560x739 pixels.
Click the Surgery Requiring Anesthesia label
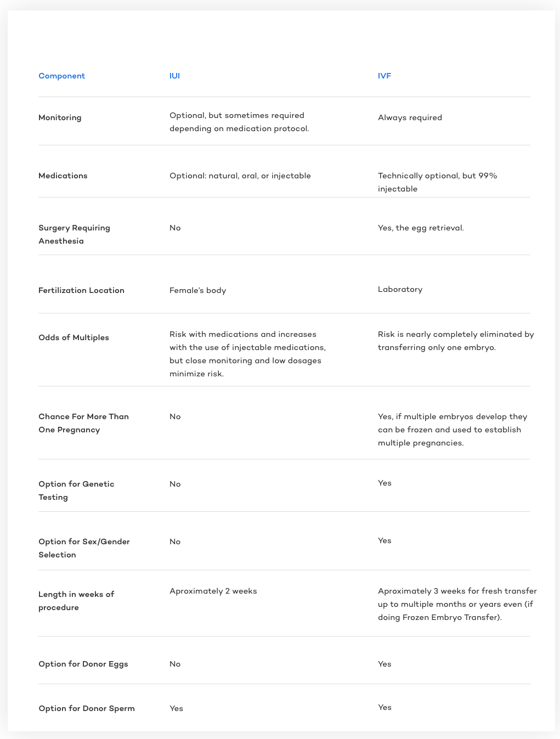coord(74,234)
